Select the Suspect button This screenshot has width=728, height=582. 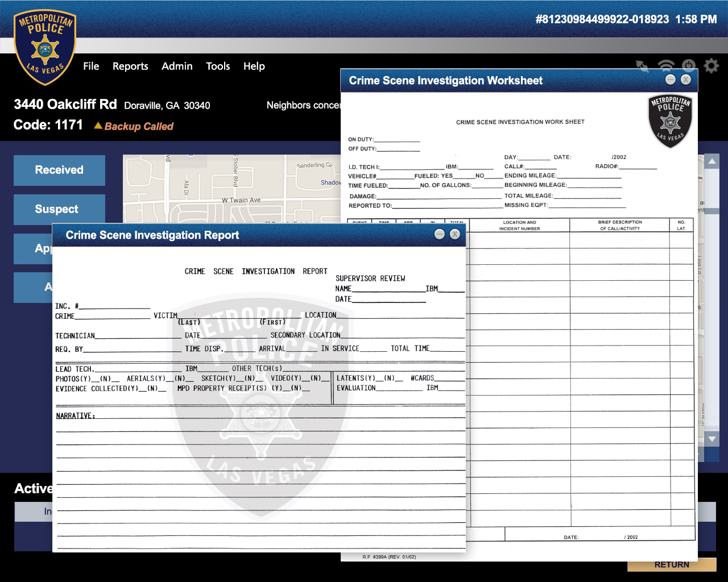59,209
